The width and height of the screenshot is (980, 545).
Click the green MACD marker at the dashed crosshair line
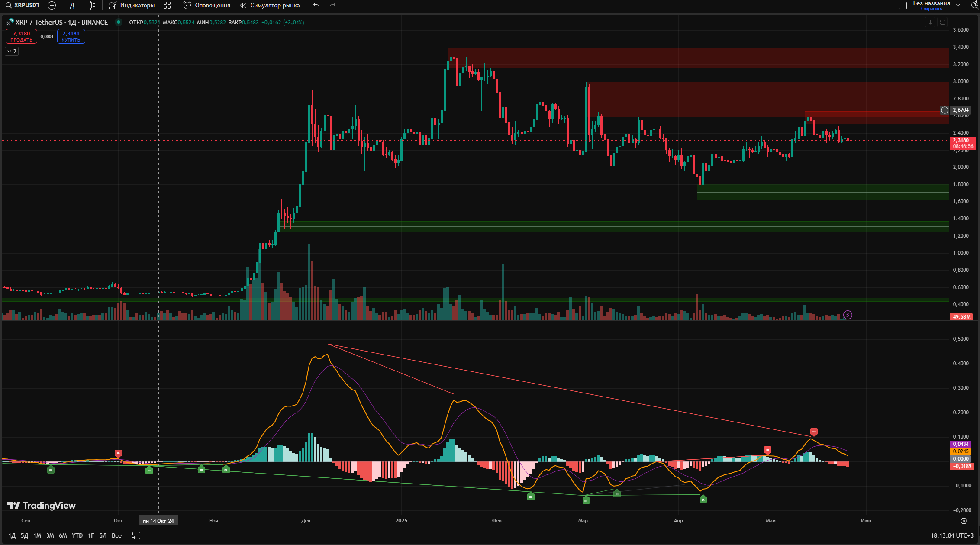[149, 470]
